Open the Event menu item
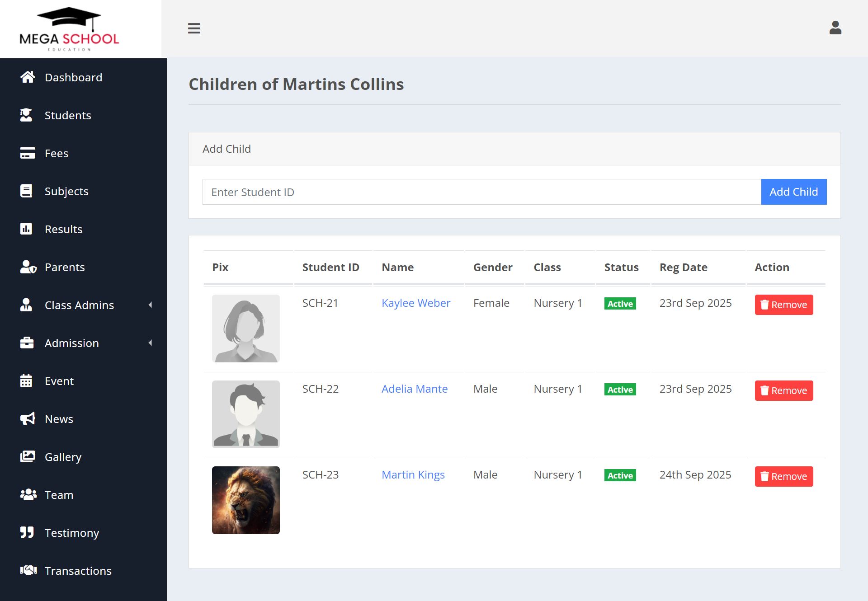The image size is (868, 601). tap(59, 381)
